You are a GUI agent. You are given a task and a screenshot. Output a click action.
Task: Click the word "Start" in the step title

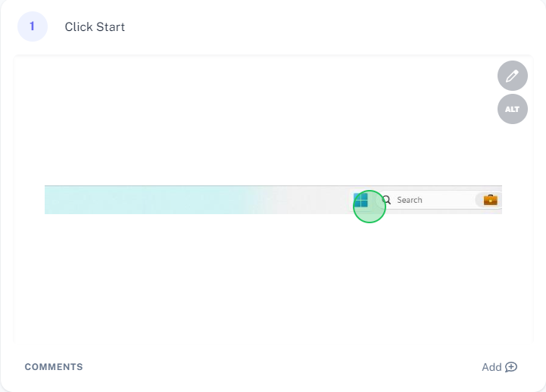coord(111,26)
